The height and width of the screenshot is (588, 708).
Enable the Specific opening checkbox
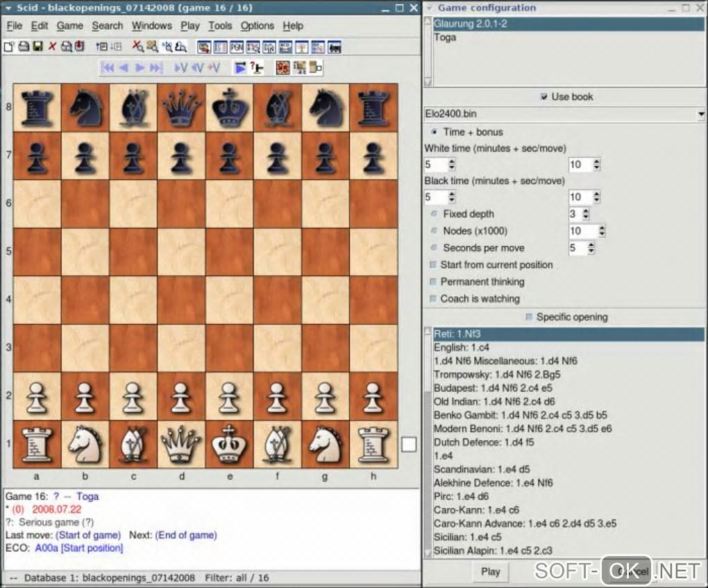529,317
